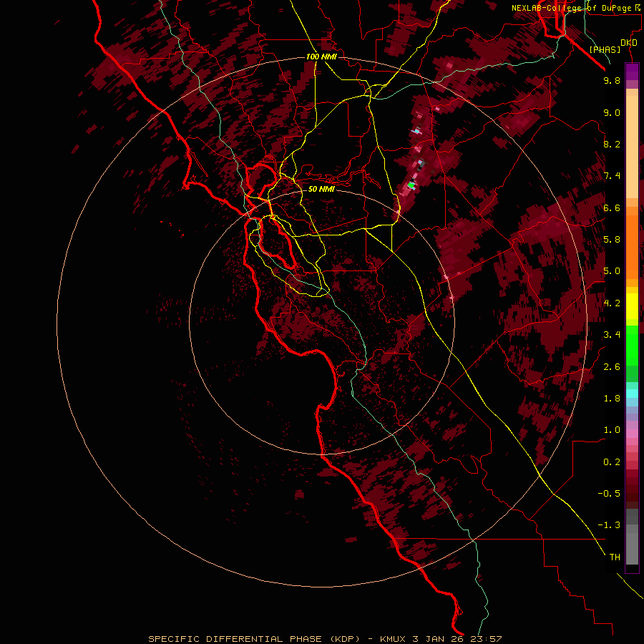
Task: Click the 7.4 scale value
Action: point(612,176)
